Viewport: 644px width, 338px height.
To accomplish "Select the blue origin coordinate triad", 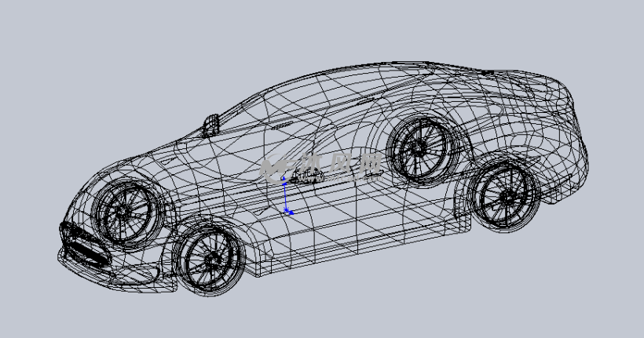I will [x=287, y=196].
